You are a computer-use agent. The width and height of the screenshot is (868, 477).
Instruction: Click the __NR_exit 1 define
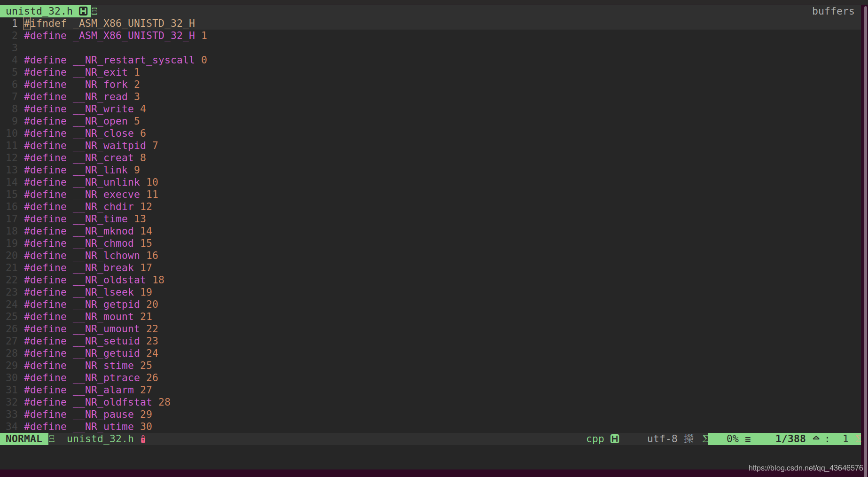[x=82, y=72]
